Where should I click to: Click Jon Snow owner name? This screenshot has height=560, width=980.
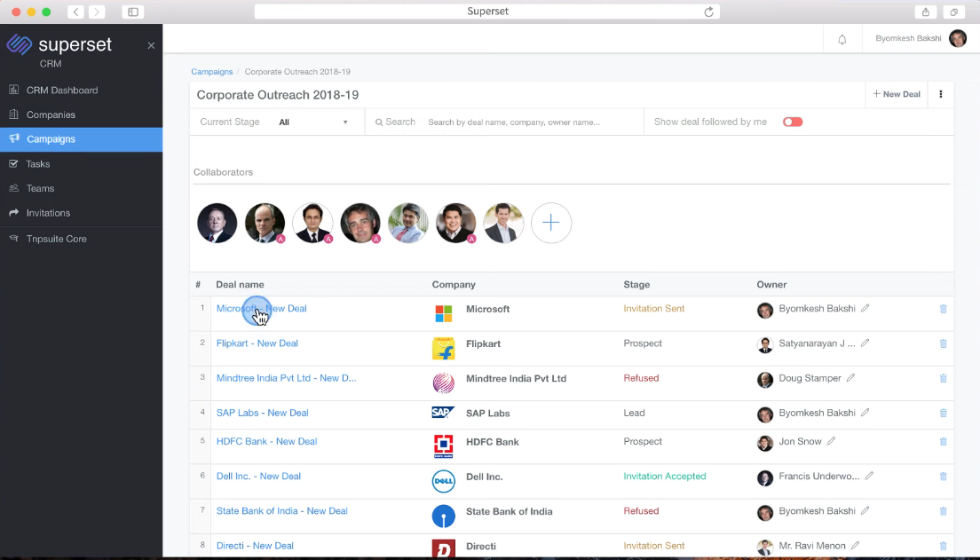(x=800, y=442)
